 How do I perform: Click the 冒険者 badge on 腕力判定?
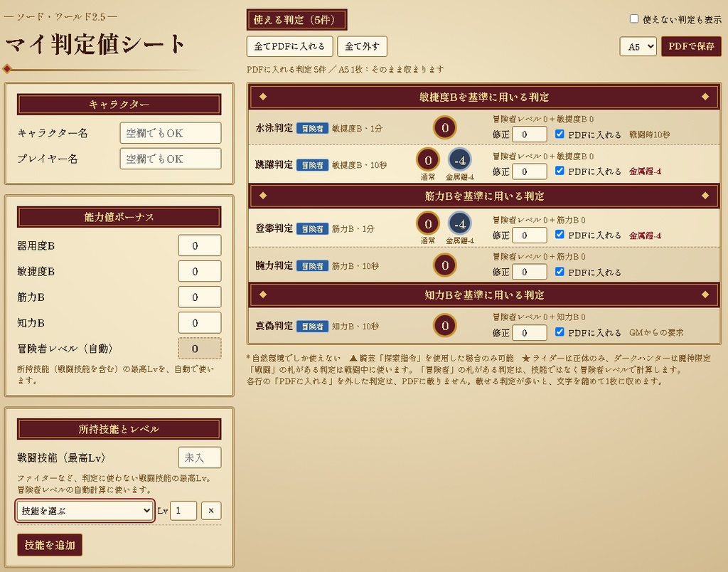(x=313, y=266)
